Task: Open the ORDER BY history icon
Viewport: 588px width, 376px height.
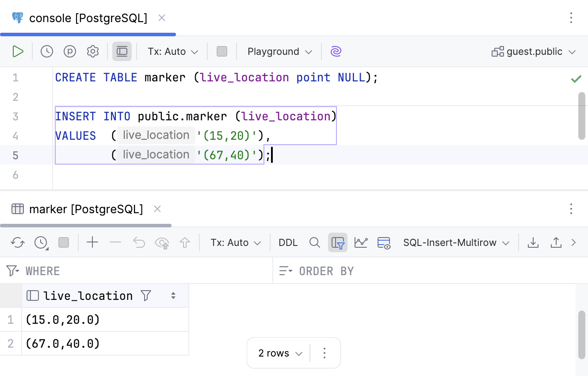Action: pos(286,271)
